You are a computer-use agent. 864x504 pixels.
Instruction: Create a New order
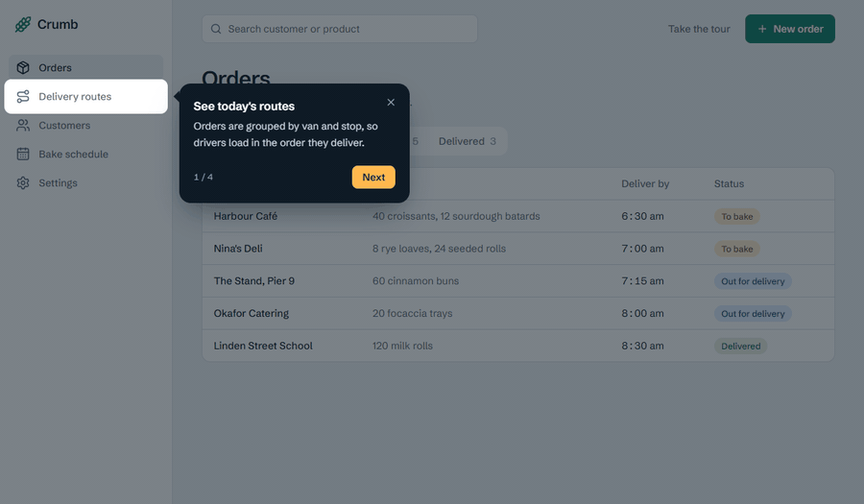790,29
